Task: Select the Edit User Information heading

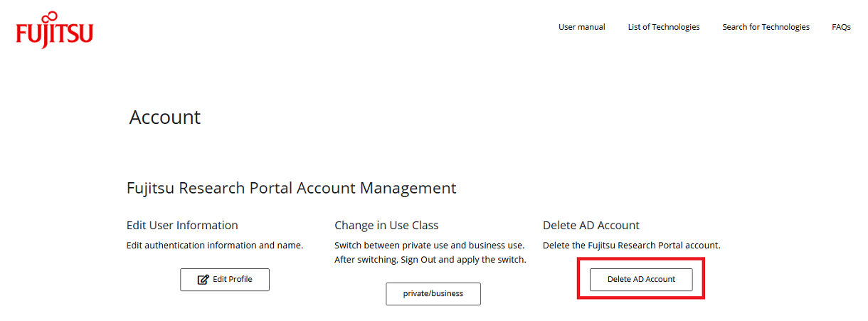Action: (x=182, y=226)
